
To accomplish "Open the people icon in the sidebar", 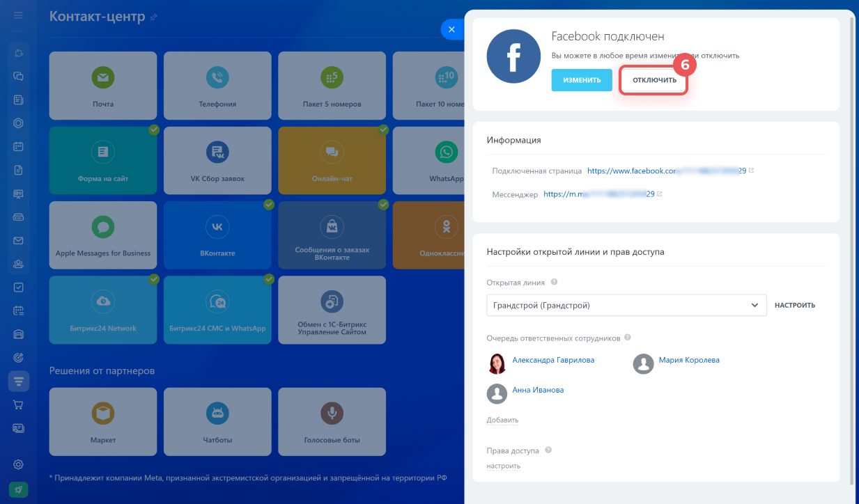I will (19, 264).
